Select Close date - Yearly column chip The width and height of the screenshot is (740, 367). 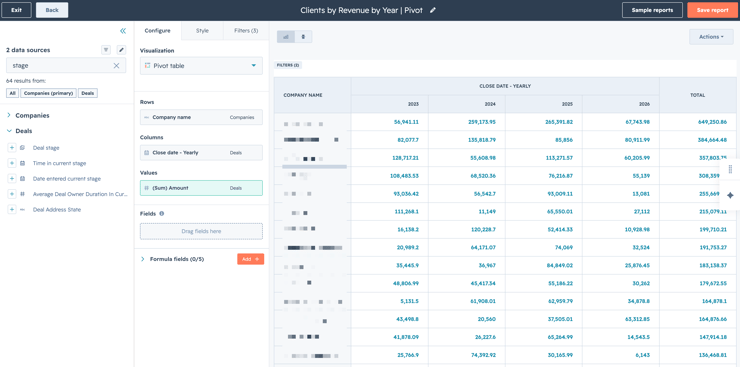[202, 152]
